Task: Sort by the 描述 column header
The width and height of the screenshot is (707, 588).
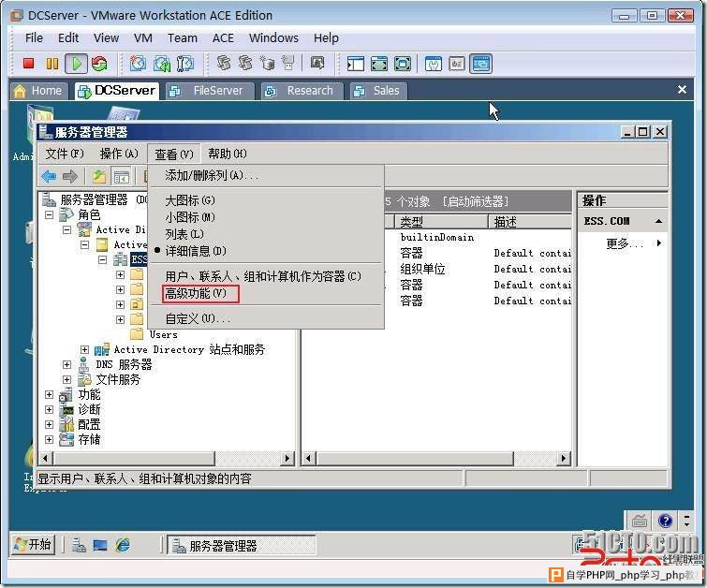Action: tap(530, 221)
